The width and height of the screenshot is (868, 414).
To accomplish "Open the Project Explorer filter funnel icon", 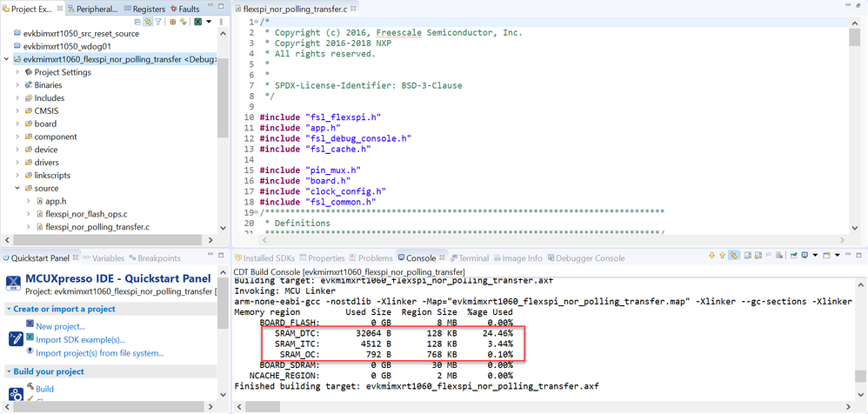I will [157, 22].
